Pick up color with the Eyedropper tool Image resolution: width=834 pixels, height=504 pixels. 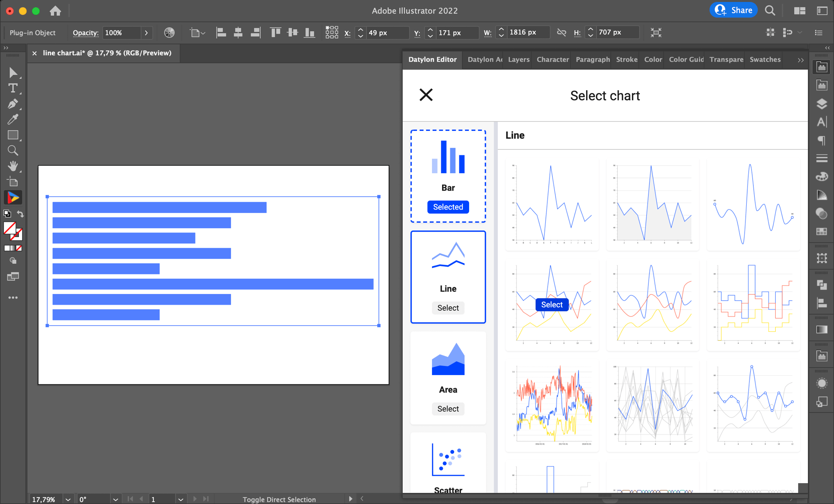point(13,119)
